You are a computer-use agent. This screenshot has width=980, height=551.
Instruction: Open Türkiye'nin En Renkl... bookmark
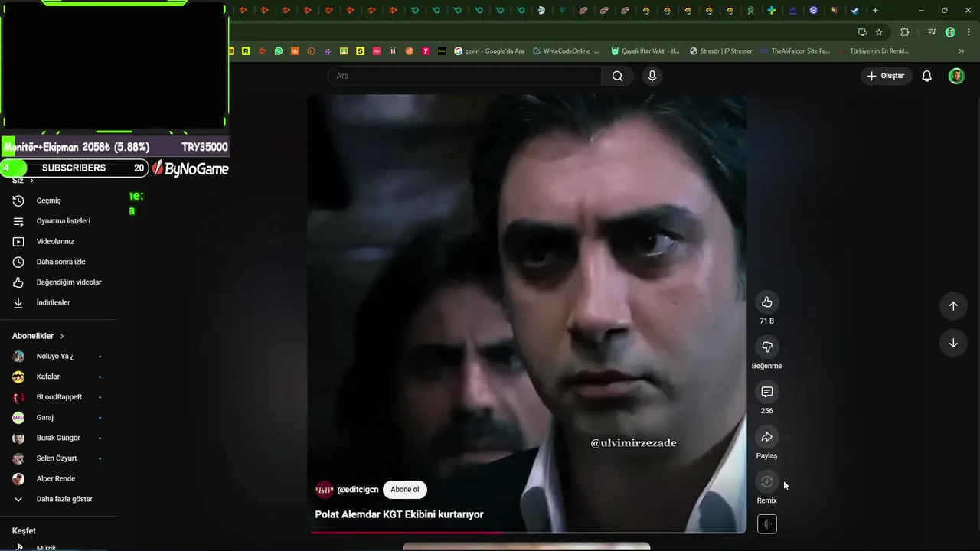pos(874,51)
